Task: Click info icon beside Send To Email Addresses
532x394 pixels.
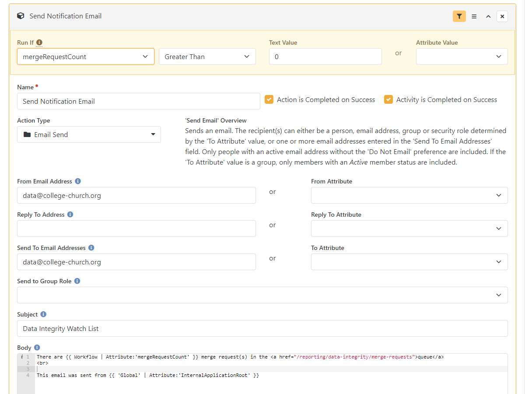Action: [91, 248]
